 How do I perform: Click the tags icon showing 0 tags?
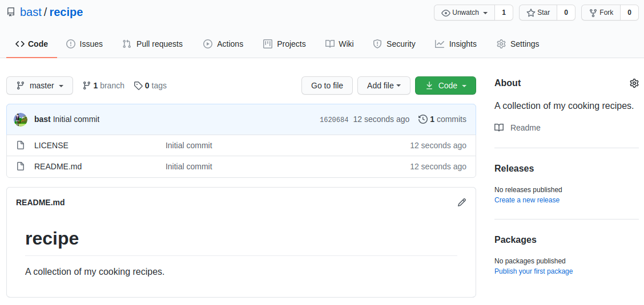(138, 86)
